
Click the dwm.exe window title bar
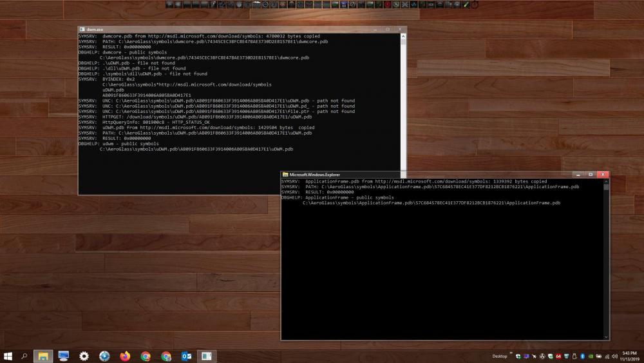tap(225, 29)
